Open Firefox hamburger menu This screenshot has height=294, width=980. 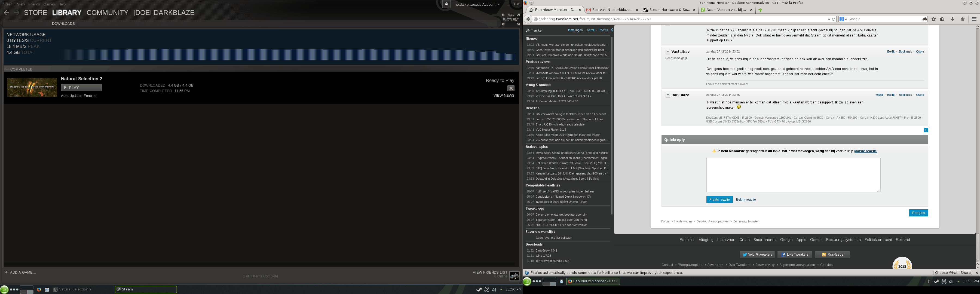(x=974, y=19)
